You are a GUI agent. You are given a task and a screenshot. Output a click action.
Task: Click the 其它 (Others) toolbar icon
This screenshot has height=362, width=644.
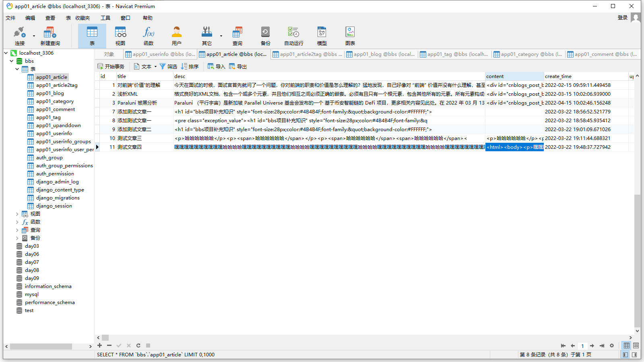[207, 36]
